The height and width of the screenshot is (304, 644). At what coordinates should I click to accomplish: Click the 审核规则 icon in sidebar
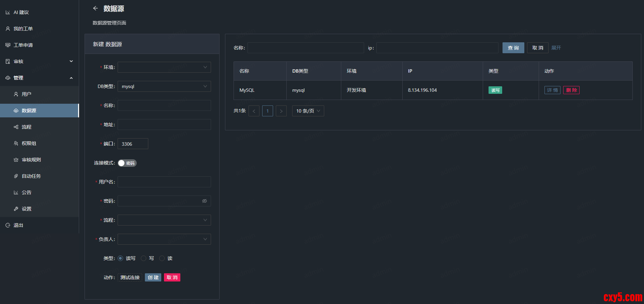pyautogui.click(x=16, y=160)
